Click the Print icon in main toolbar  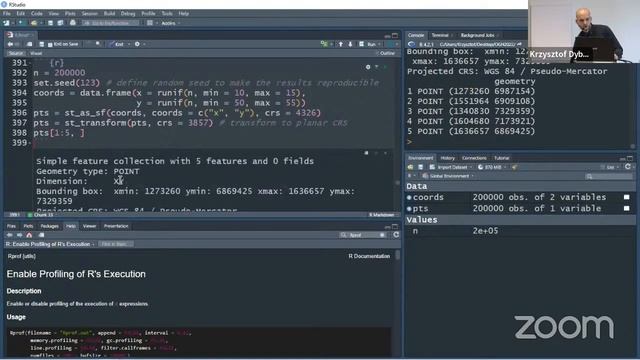coord(73,23)
